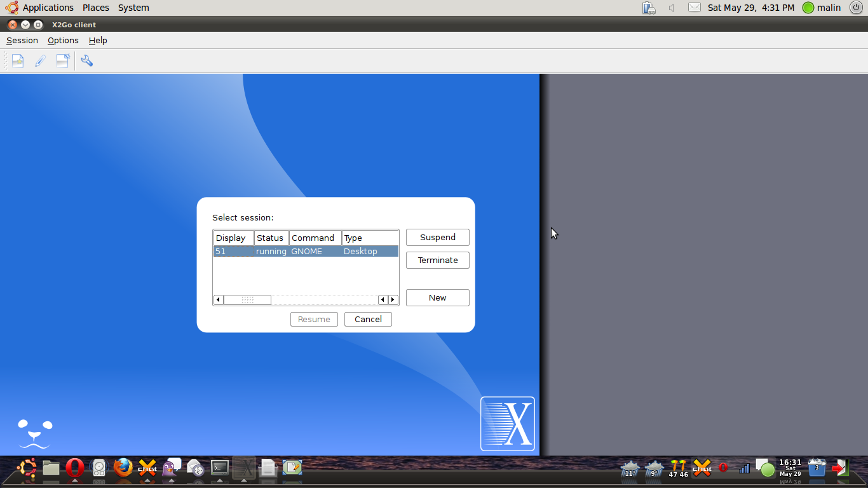The width and height of the screenshot is (868, 488).
Task: Open the Help menu
Action: 98,40
